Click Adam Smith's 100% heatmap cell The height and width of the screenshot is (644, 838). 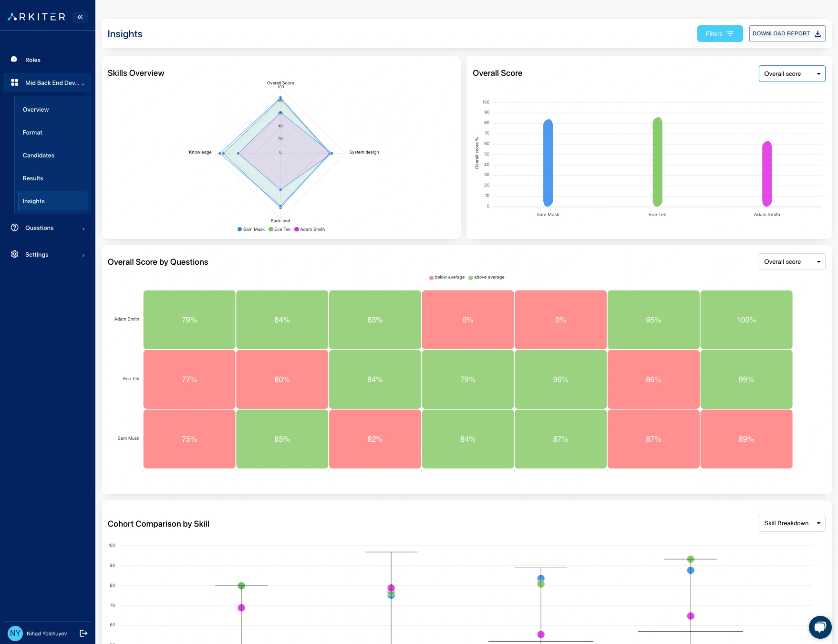[746, 320]
